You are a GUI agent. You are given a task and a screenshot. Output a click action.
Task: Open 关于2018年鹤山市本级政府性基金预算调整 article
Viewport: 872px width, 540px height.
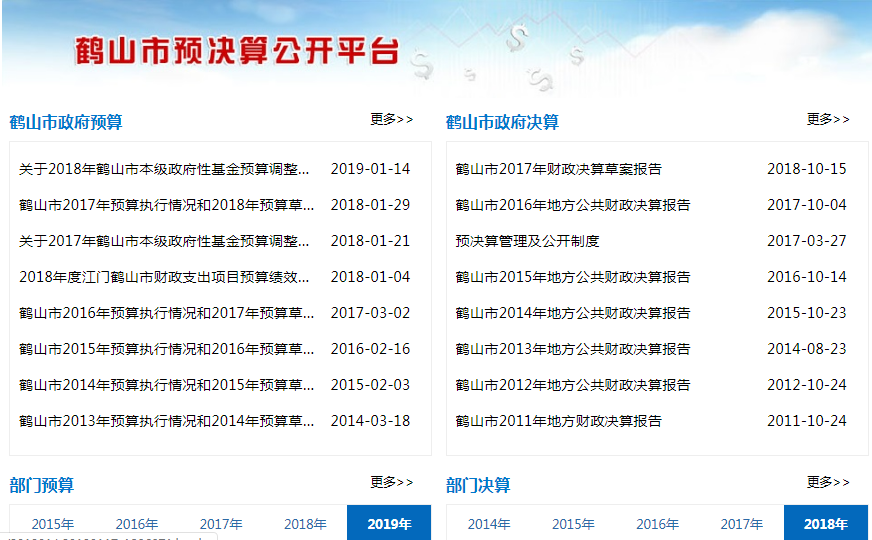click(x=166, y=169)
